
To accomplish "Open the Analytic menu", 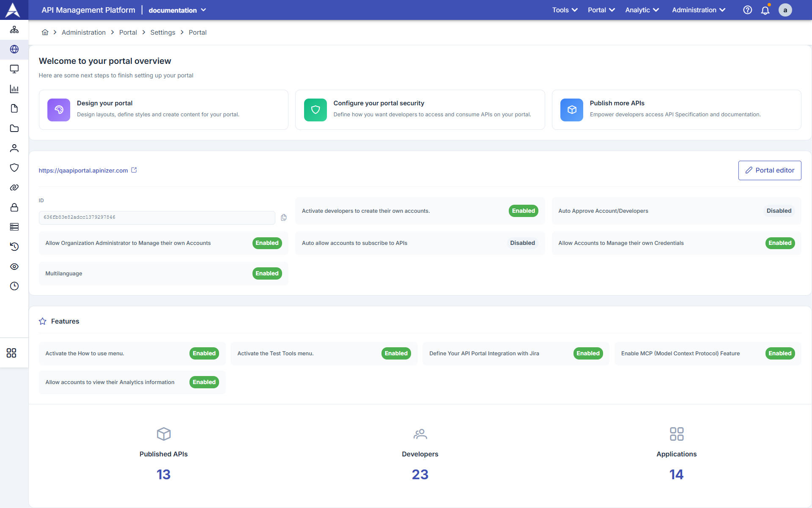I will (641, 10).
